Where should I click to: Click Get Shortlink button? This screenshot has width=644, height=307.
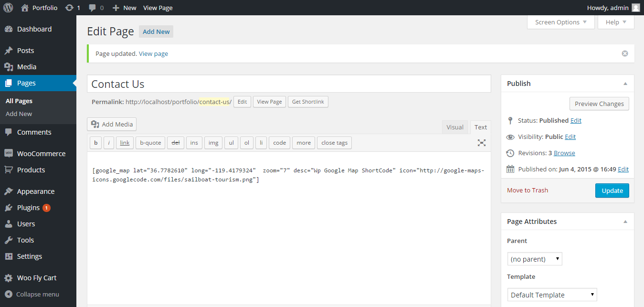(308, 102)
